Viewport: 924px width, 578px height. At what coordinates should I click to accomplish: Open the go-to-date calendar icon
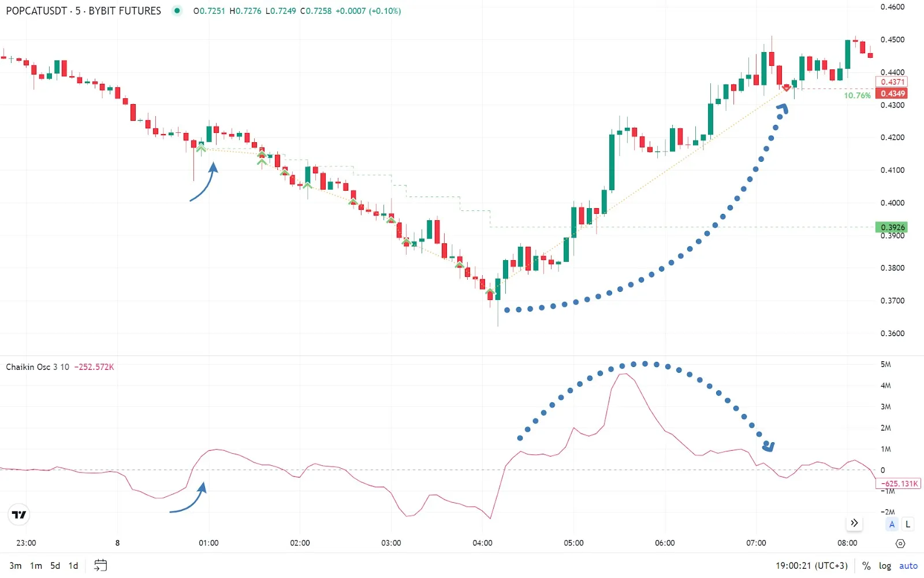tap(100, 565)
